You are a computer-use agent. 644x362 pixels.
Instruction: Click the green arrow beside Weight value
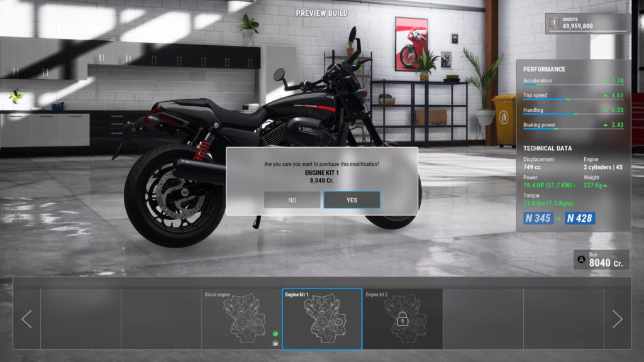[605, 185]
